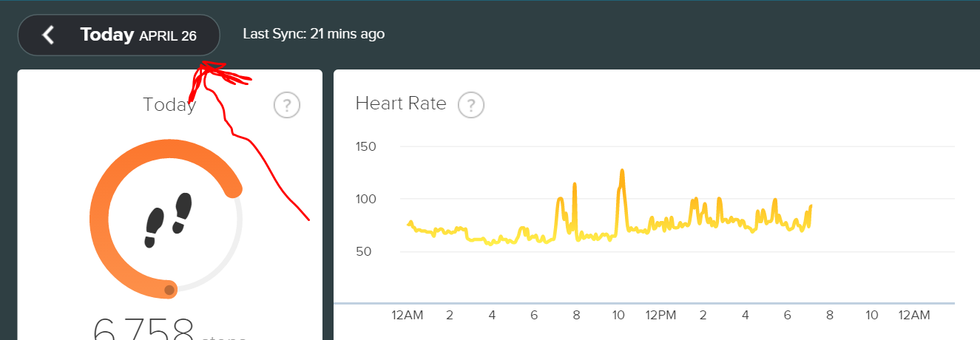Click the leftmost 12AM time axis label
980x340 pixels.
click(x=408, y=316)
